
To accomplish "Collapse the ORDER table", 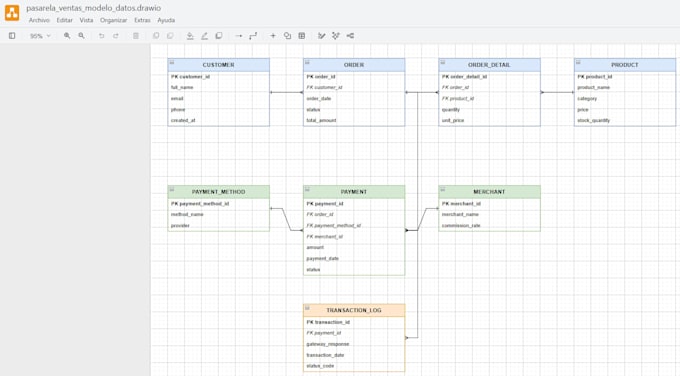I will (x=307, y=62).
